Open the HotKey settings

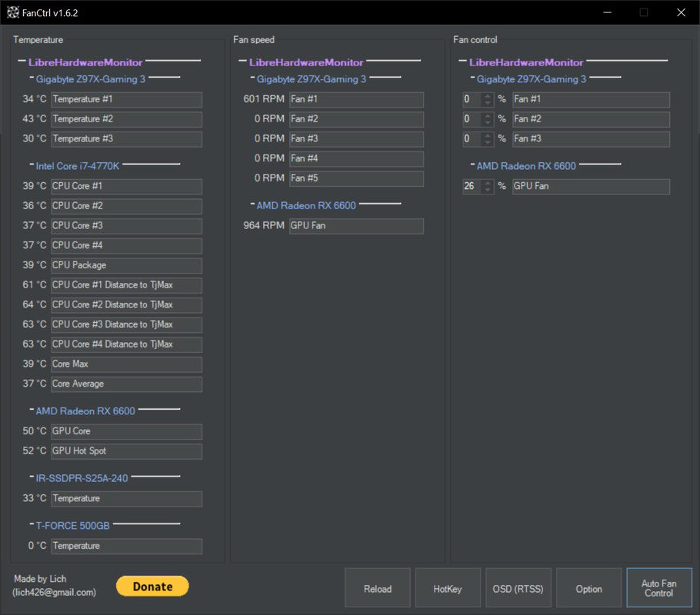click(x=448, y=588)
